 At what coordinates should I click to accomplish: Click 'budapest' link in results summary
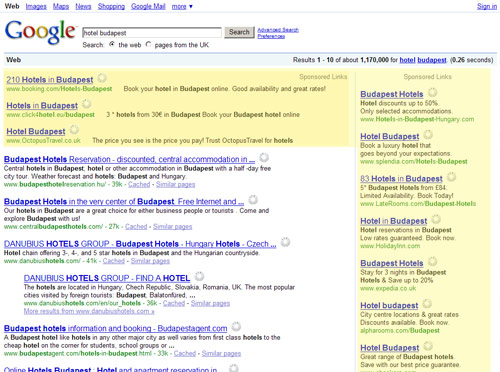pos(432,60)
